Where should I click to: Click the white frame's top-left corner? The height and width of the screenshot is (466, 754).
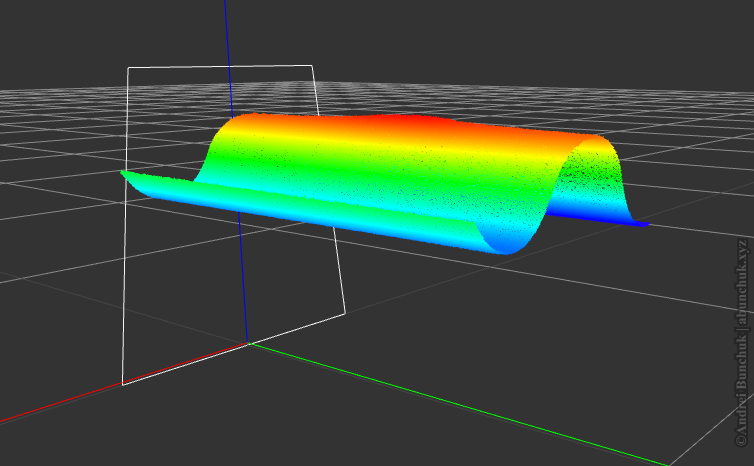128,68
